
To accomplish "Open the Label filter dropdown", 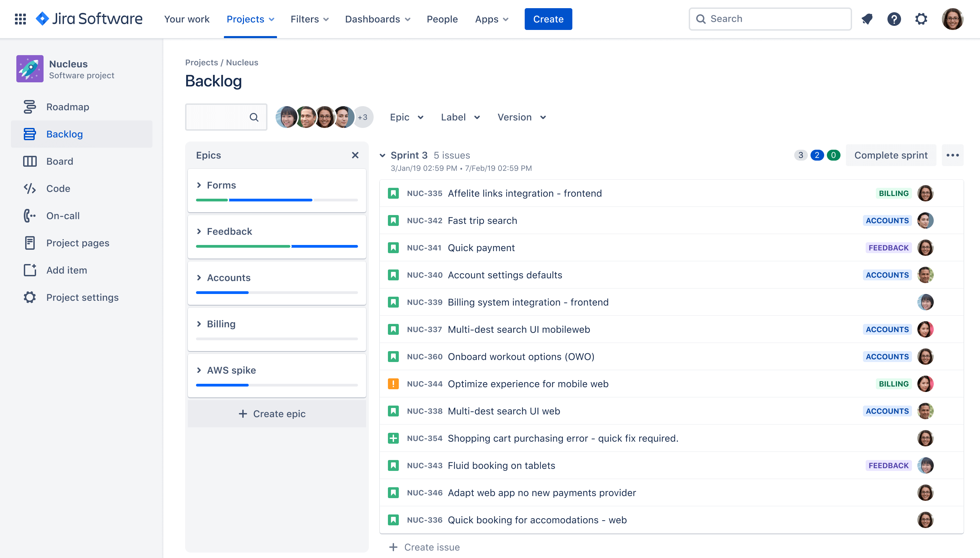I will tap(460, 117).
